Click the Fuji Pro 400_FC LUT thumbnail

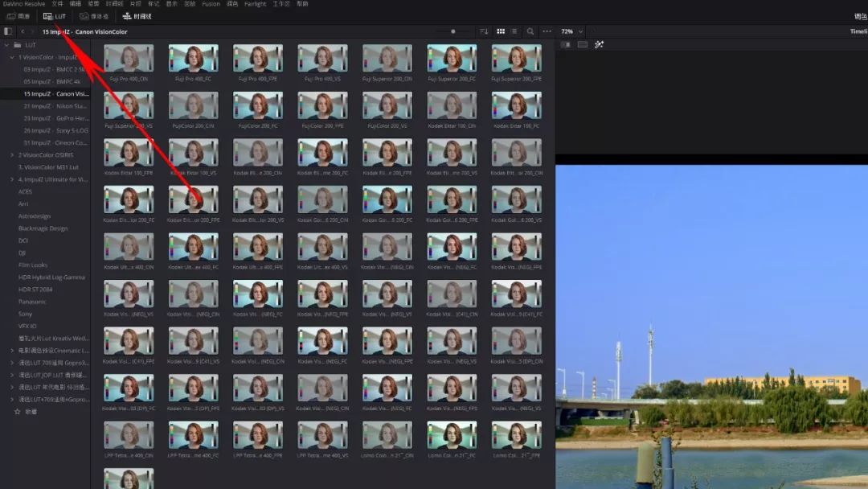(193, 58)
